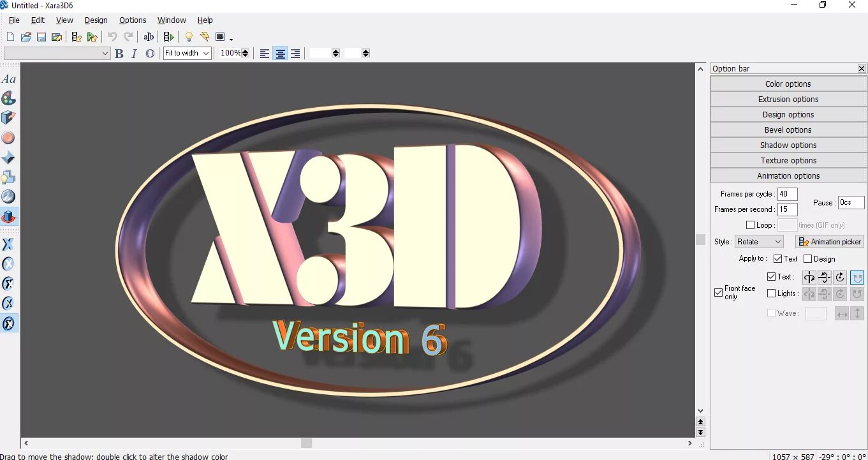This screenshot has height=460, width=868.
Task: Click the Undo arrow icon
Action: [x=112, y=37]
